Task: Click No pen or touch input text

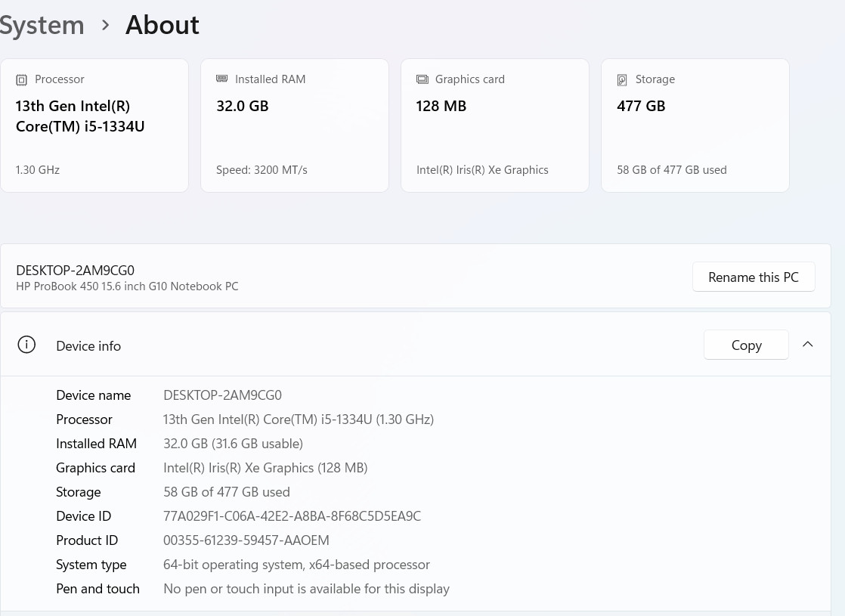Action: point(307,589)
